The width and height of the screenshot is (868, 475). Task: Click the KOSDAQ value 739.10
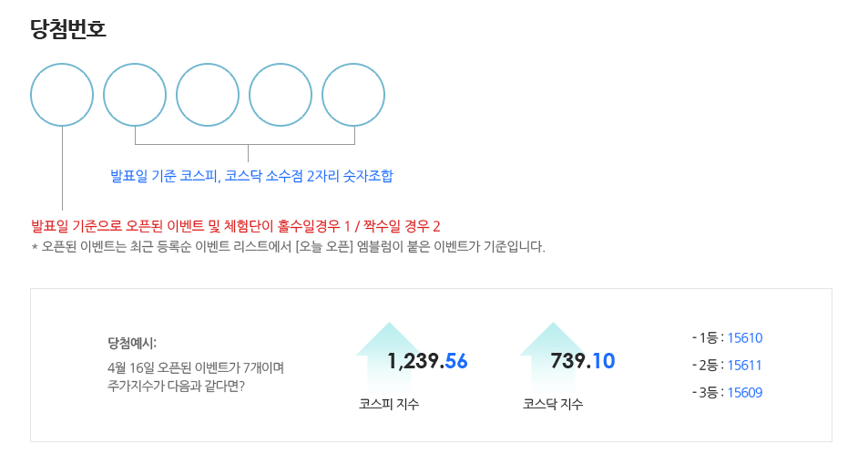coord(583,361)
